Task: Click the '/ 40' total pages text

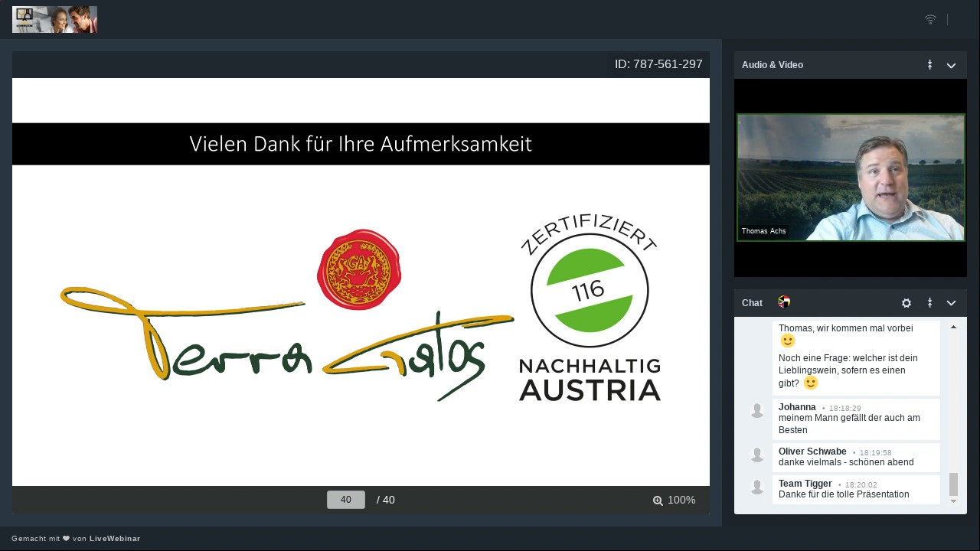Action: (386, 500)
